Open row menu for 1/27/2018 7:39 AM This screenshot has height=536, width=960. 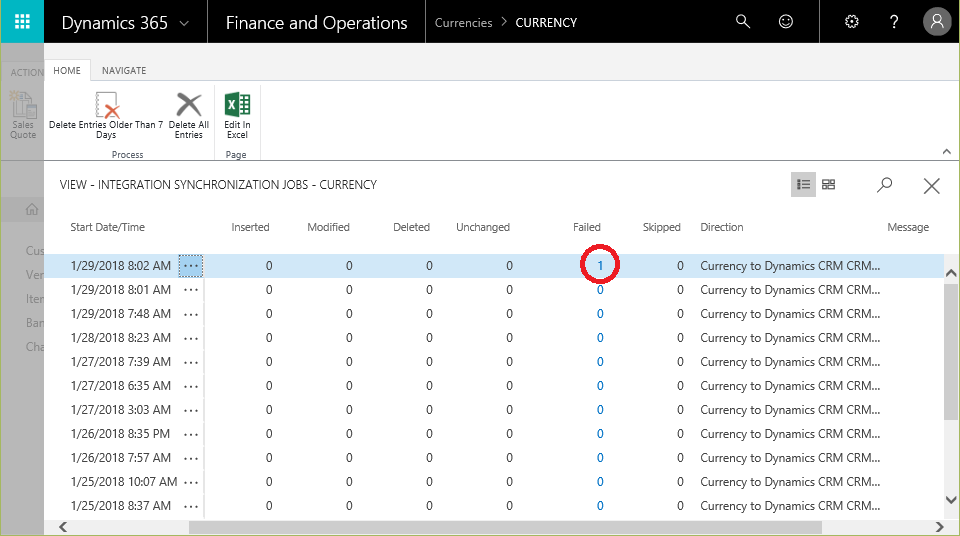click(x=191, y=362)
